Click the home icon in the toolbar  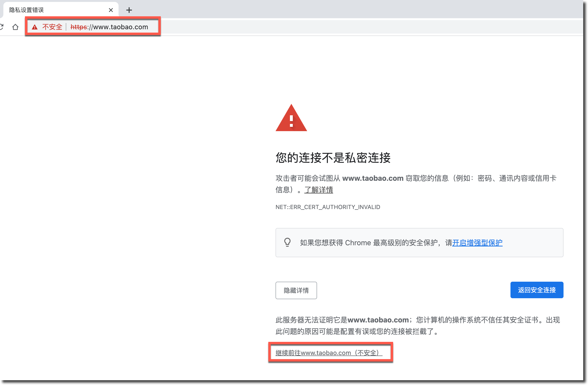15,27
